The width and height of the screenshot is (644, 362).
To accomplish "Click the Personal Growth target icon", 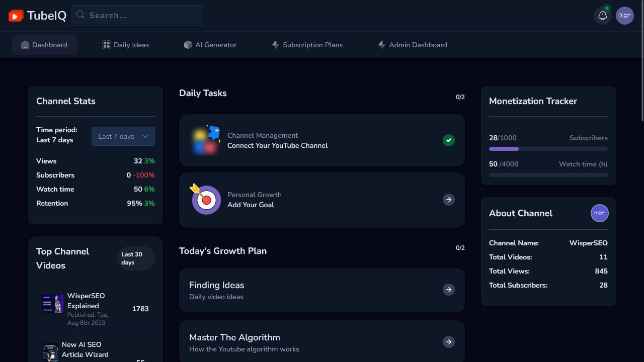I will 206,200.
